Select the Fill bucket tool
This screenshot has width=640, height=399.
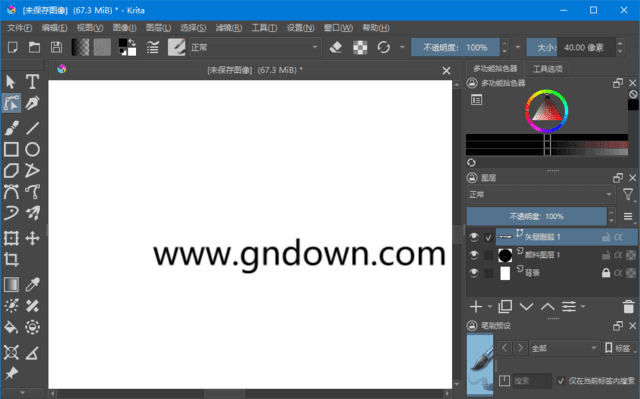click(11, 327)
